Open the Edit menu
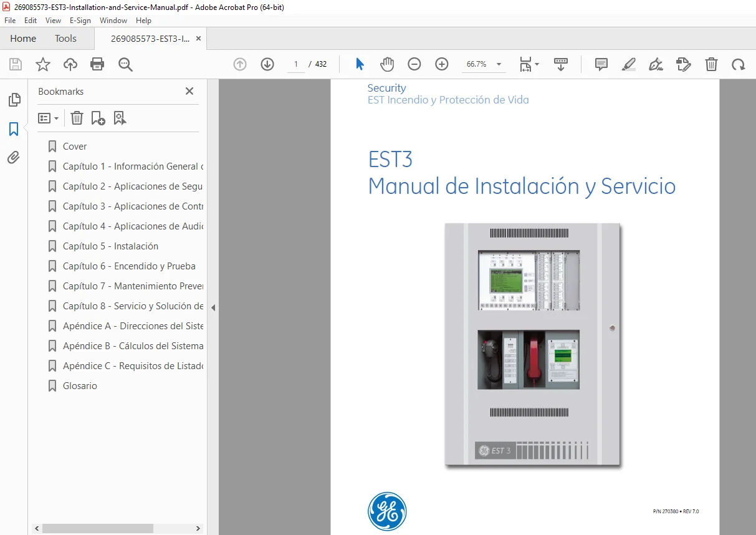756x535 pixels. click(x=31, y=21)
